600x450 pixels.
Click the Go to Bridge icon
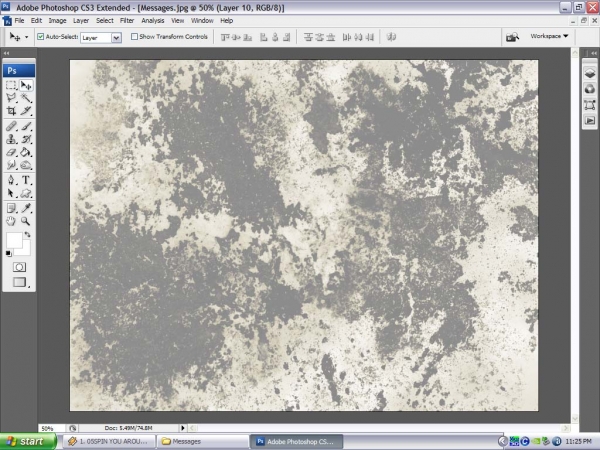[512, 37]
